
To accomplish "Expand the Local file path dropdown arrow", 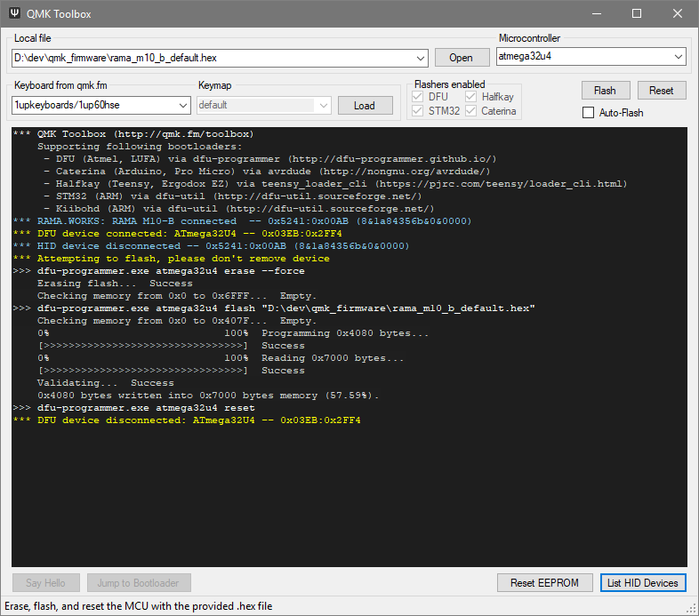I will point(420,59).
